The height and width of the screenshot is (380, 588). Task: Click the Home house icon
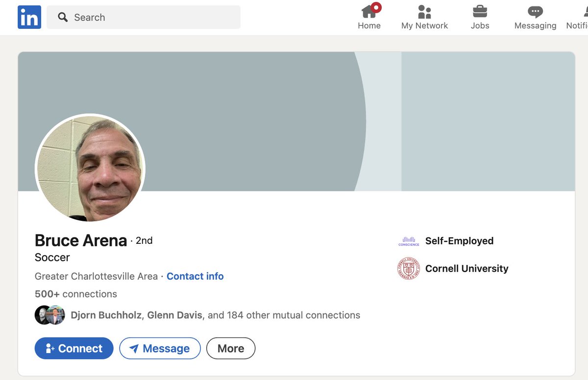[x=369, y=11]
